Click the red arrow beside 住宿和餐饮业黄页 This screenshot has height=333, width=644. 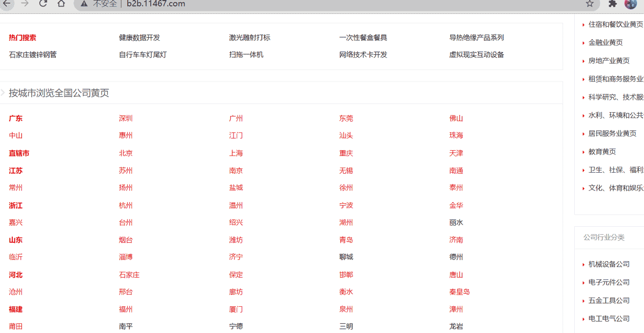[583, 24]
